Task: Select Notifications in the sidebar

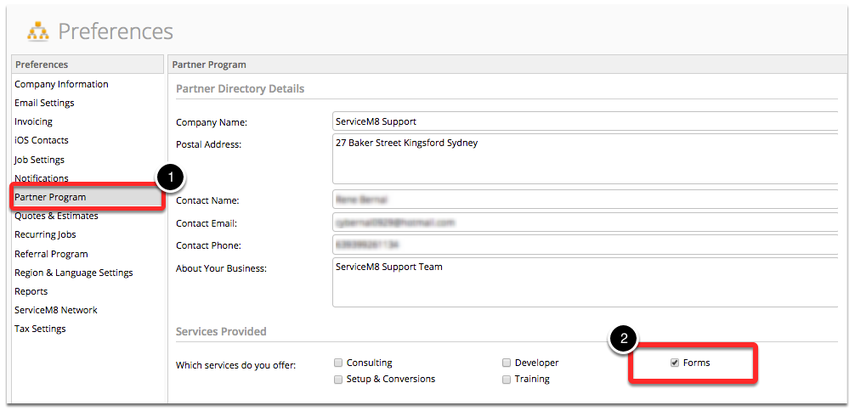Action: [x=41, y=178]
